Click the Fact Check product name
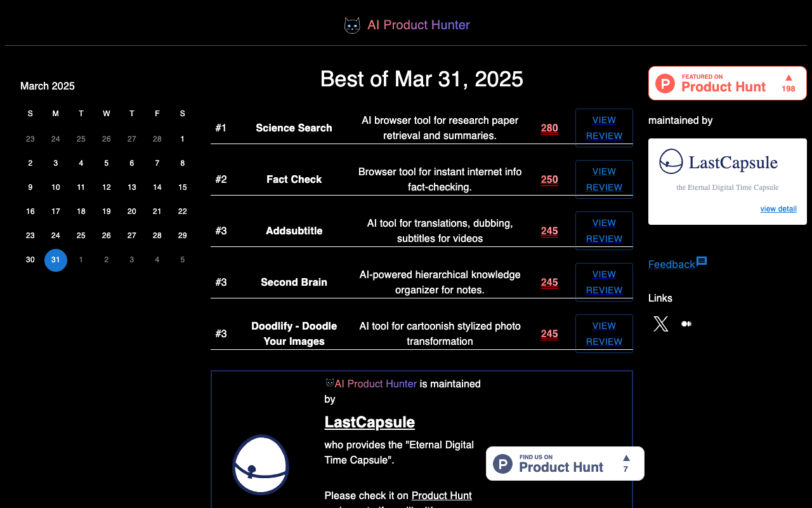This screenshot has width=812, height=508. coord(294,179)
